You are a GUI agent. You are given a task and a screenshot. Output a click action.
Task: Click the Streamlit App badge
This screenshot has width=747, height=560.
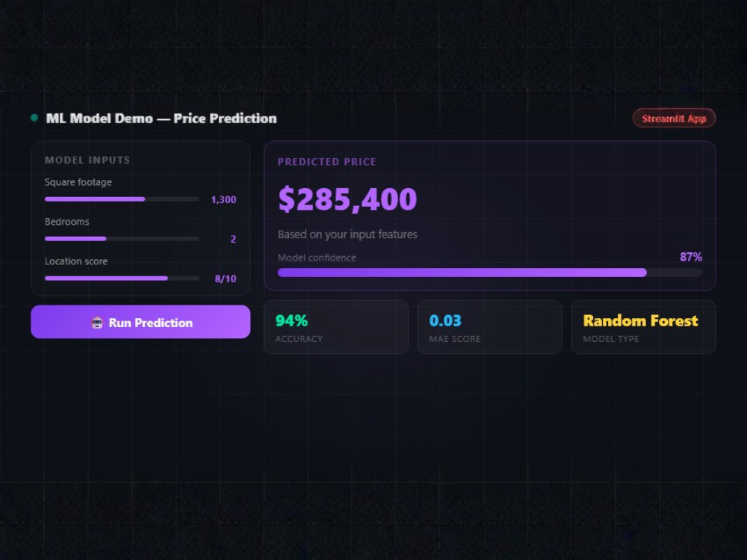pos(674,119)
